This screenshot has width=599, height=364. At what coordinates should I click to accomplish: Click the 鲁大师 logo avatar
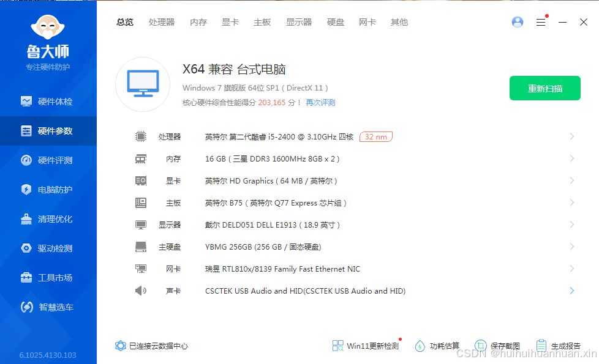coord(48,27)
